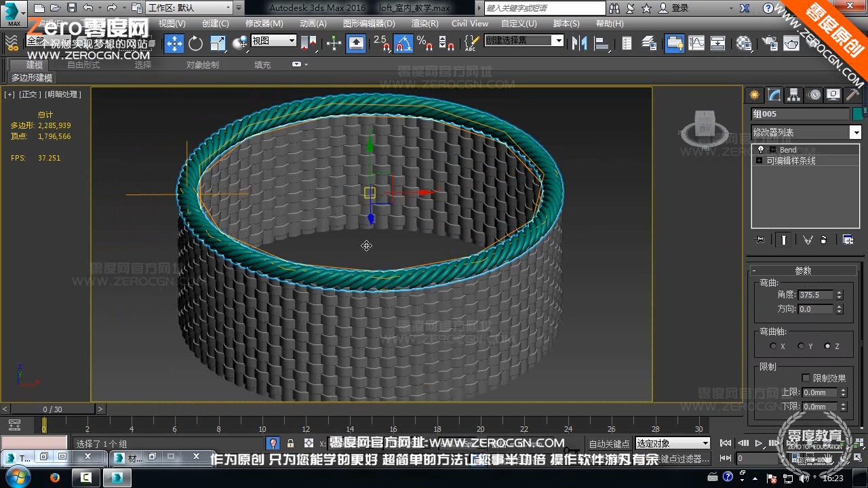Select the Move tool in main toolbar

(174, 43)
